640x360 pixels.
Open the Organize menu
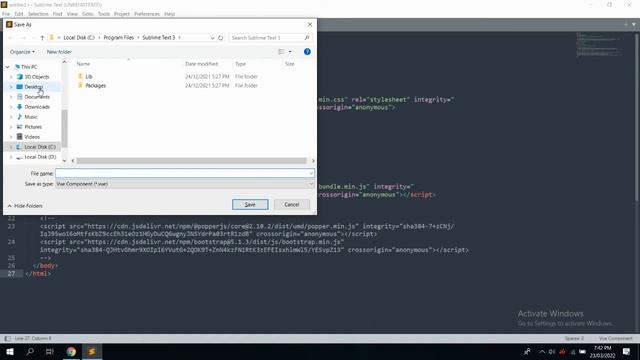point(22,52)
